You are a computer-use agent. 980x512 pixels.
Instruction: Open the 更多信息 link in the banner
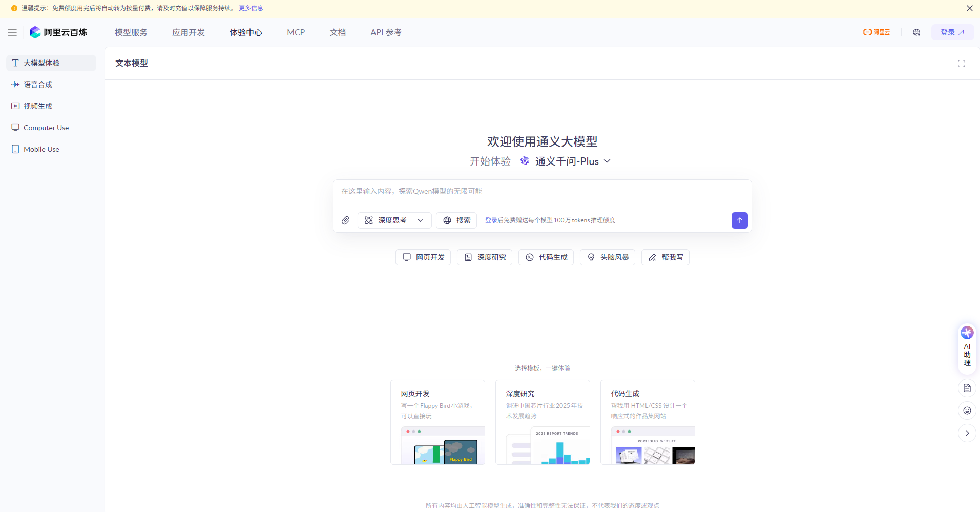[251, 8]
